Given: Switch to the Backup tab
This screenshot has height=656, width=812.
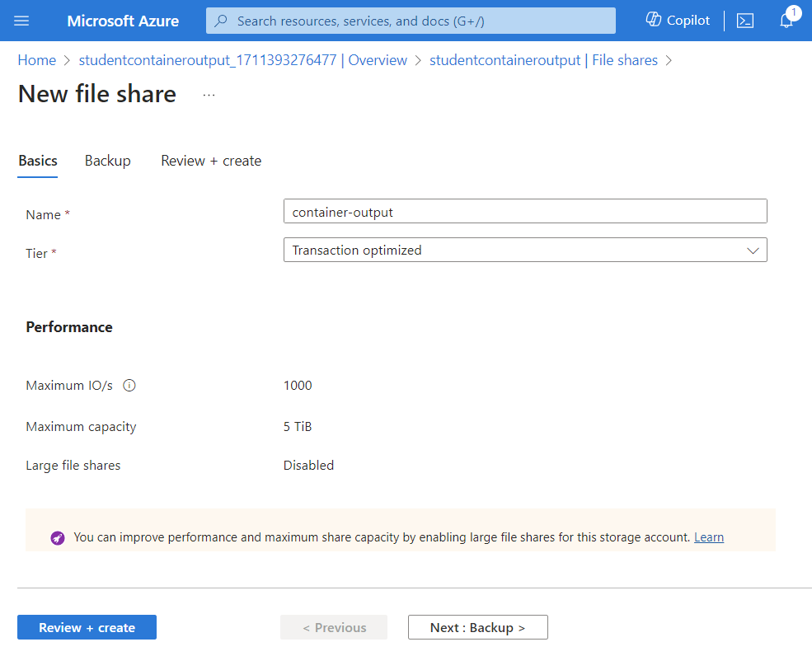Looking at the screenshot, I should click(107, 161).
